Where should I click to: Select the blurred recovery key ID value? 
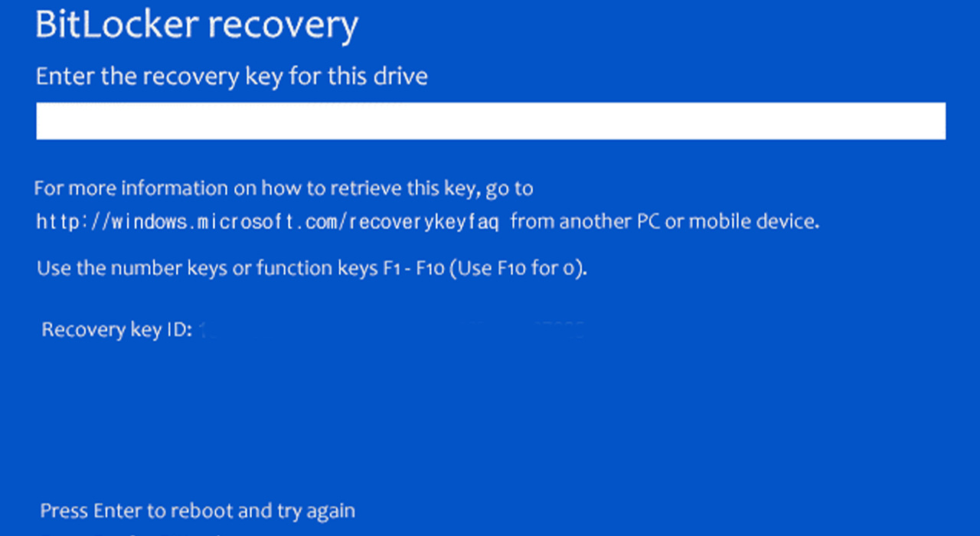click(392, 331)
